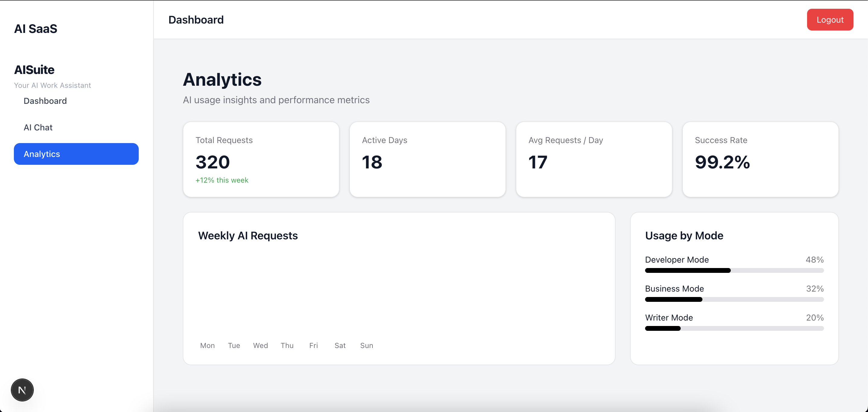Click the Mon label on the chart
The height and width of the screenshot is (412, 868).
click(x=207, y=345)
